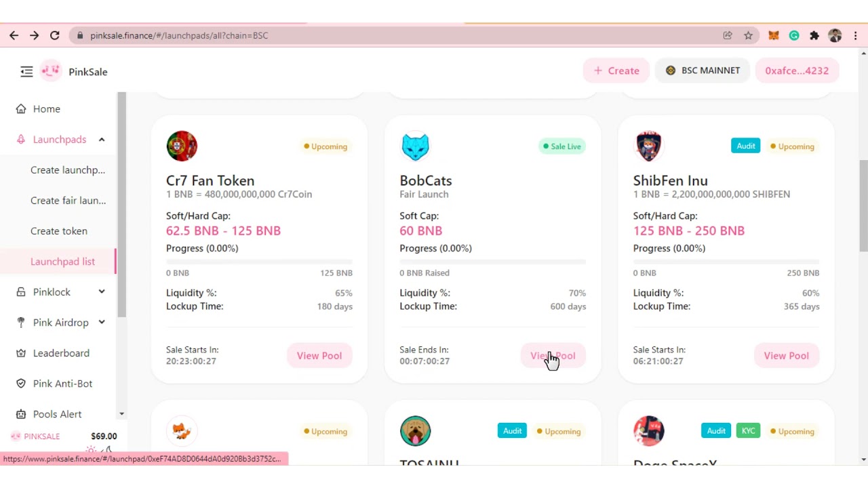868x488 pixels.
Task: Select Create fair launch in sidebar
Action: [68, 200]
